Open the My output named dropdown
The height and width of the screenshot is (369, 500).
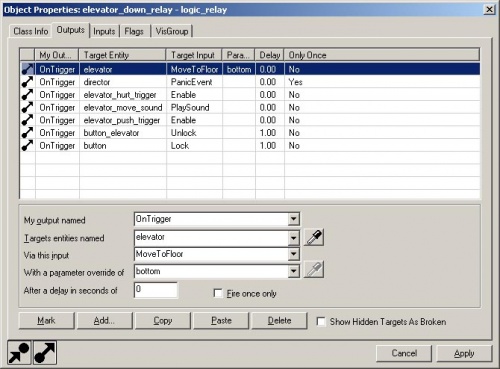(293, 219)
